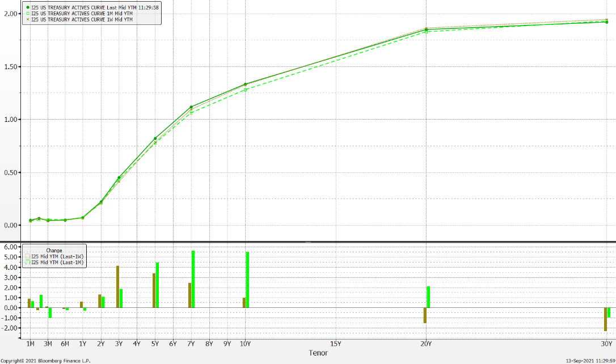Click the 10Y data point on Last curve
The image size is (616, 364).
(x=245, y=84)
